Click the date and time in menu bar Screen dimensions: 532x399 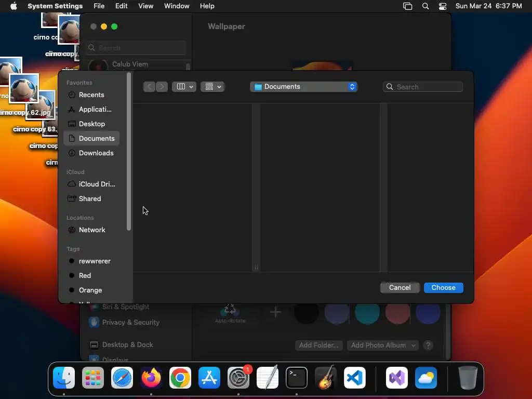[488, 6]
